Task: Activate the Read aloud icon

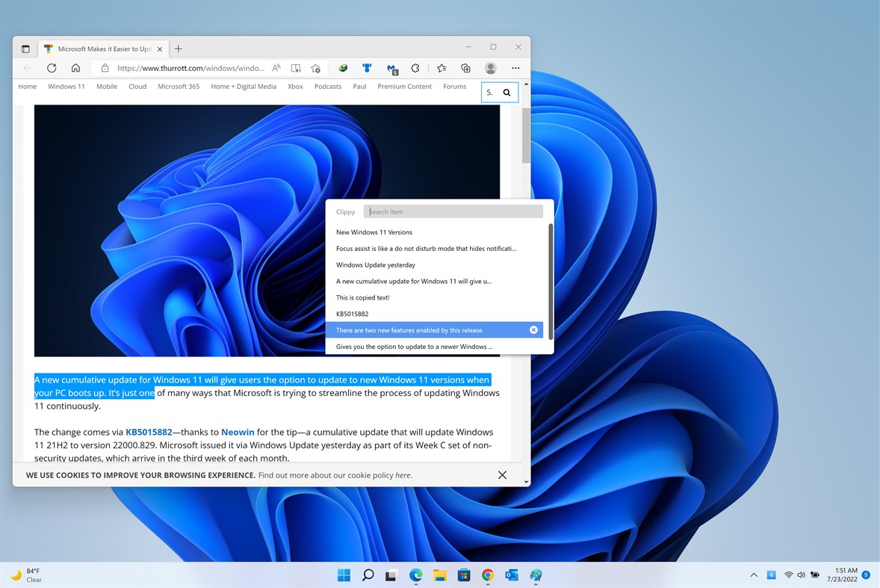Action: click(296, 67)
